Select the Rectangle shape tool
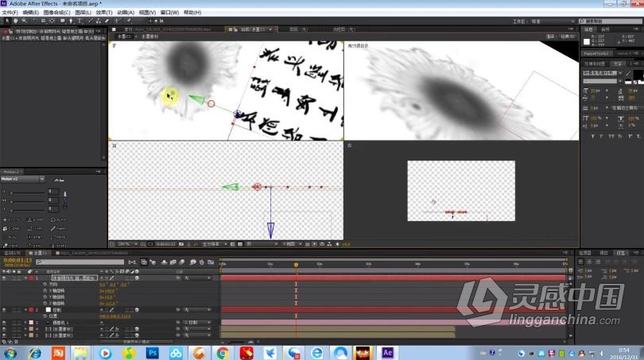Viewport: 644px width, 360px height. (63, 21)
